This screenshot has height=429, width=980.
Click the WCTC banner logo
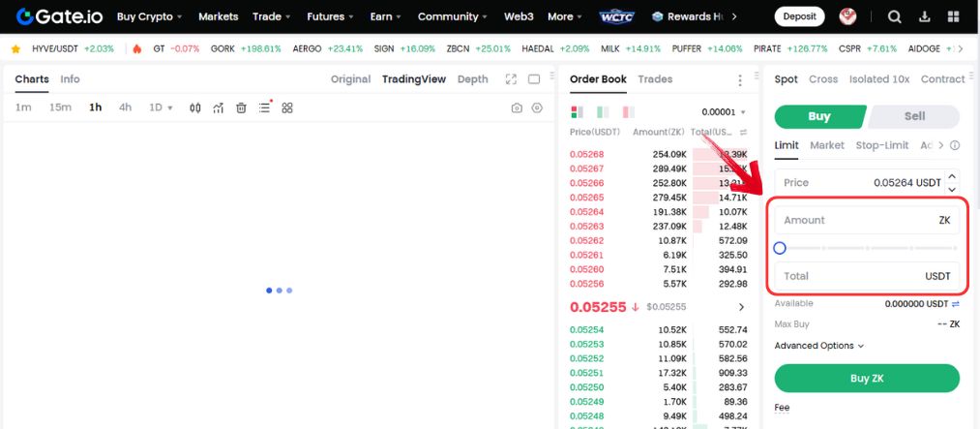point(617,16)
